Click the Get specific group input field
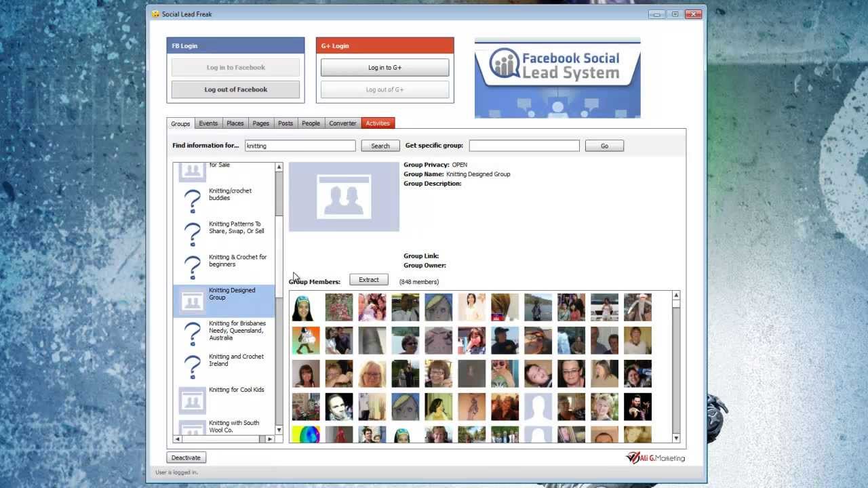 tap(524, 146)
